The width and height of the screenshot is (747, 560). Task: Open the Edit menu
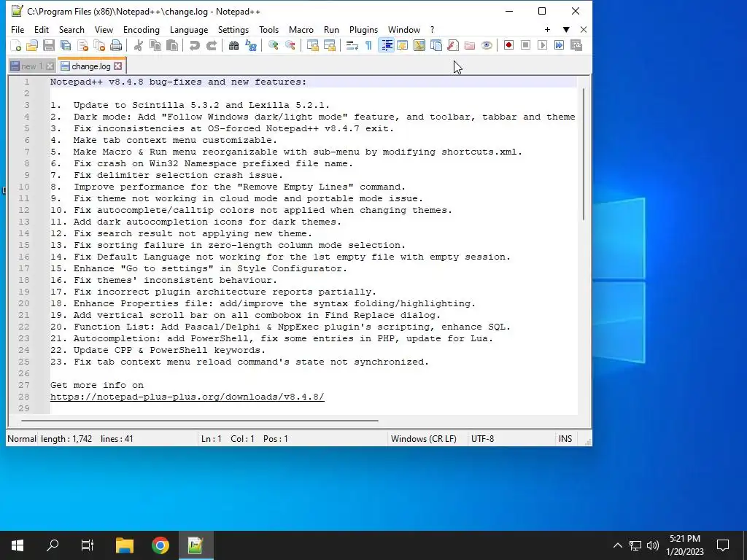click(x=42, y=29)
